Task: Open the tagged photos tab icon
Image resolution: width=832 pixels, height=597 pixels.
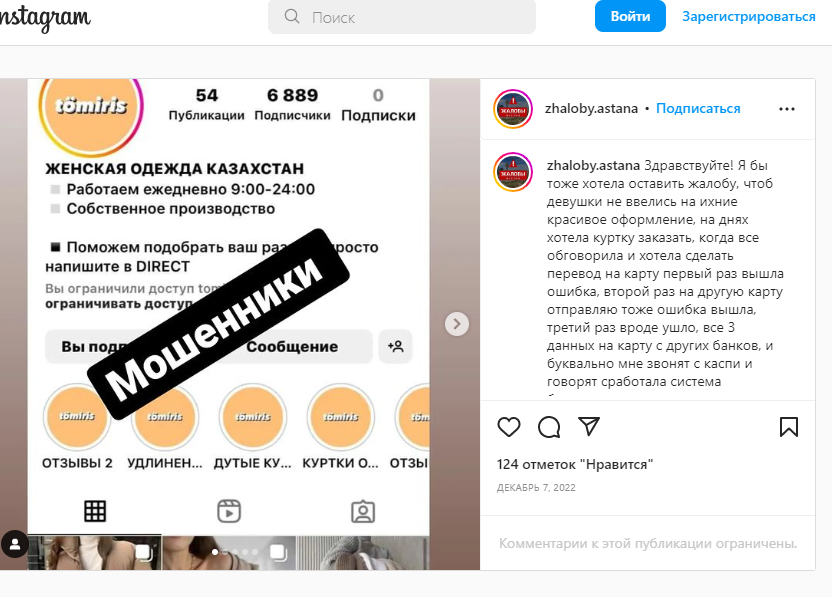Action: pos(363,512)
